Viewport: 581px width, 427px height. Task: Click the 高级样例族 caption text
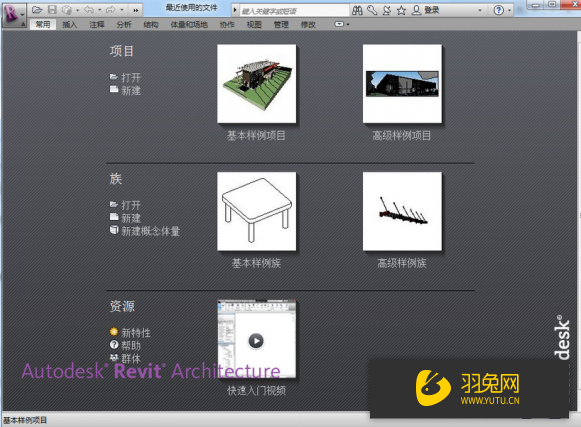(402, 263)
